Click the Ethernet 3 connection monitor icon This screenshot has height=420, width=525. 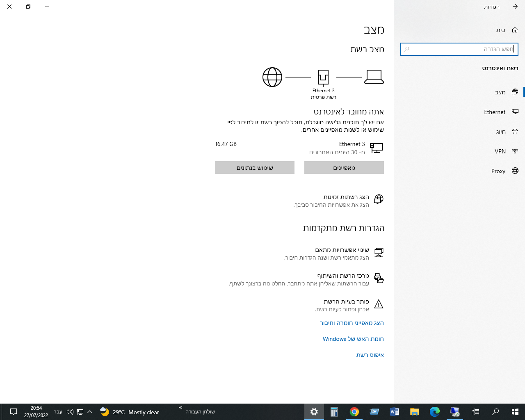[x=377, y=148]
